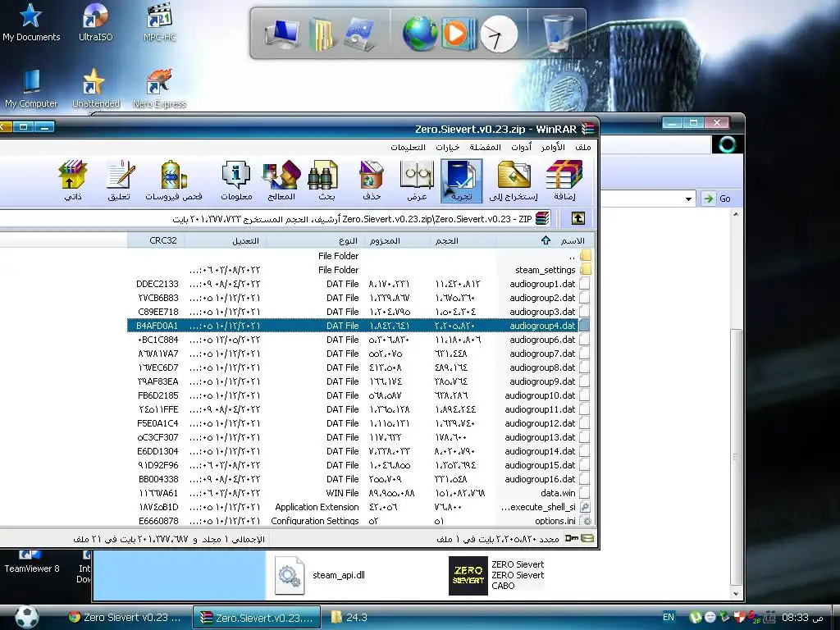840x630 pixels.
Task: Click the uTorrent tray icon
Action: click(696, 617)
